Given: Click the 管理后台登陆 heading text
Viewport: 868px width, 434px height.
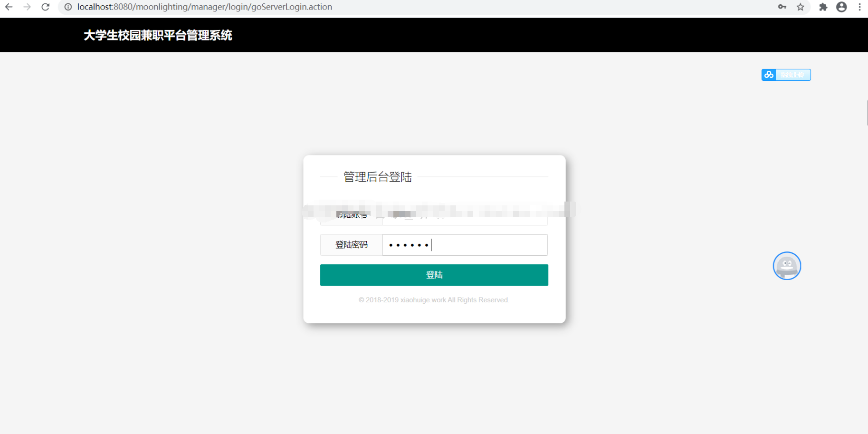Looking at the screenshot, I should pyautogui.click(x=378, y=177).
